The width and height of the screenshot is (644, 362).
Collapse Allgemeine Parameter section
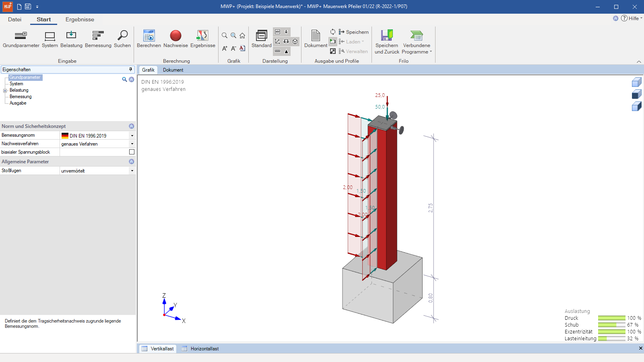point(131,161)
